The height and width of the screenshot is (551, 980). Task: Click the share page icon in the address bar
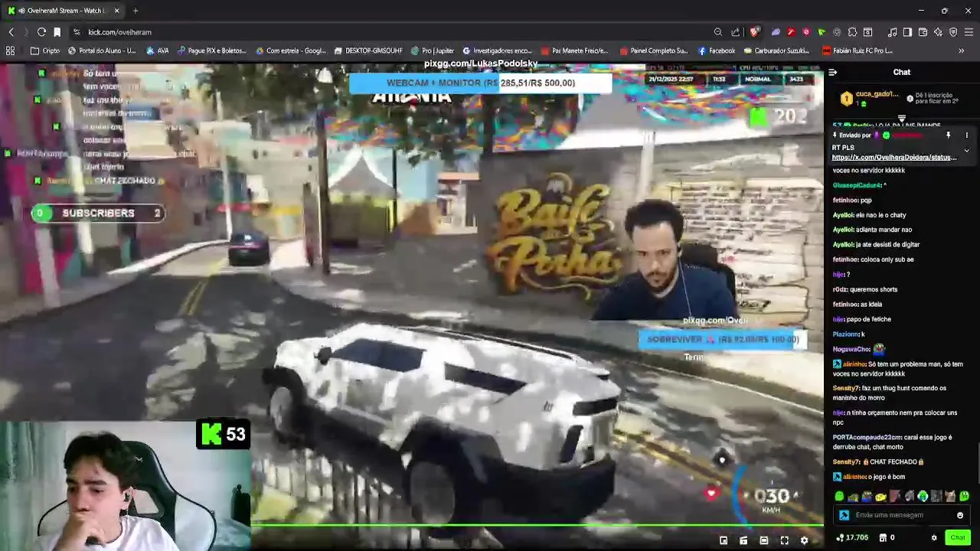[736, 32]
